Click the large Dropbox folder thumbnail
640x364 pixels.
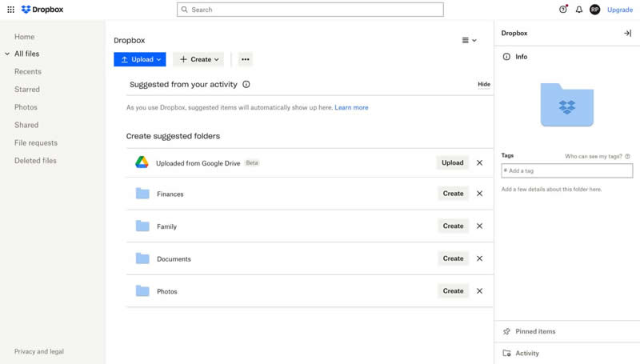point(567,105)
